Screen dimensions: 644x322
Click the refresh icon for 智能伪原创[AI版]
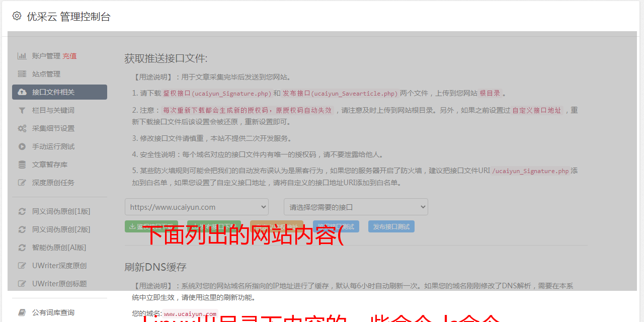[x=22, y=248]
